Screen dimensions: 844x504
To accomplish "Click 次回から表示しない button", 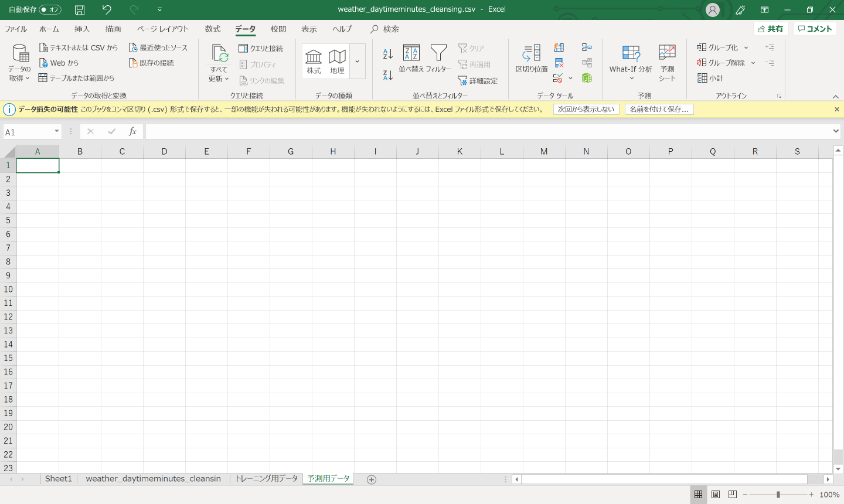I will [x=586, y=109].
